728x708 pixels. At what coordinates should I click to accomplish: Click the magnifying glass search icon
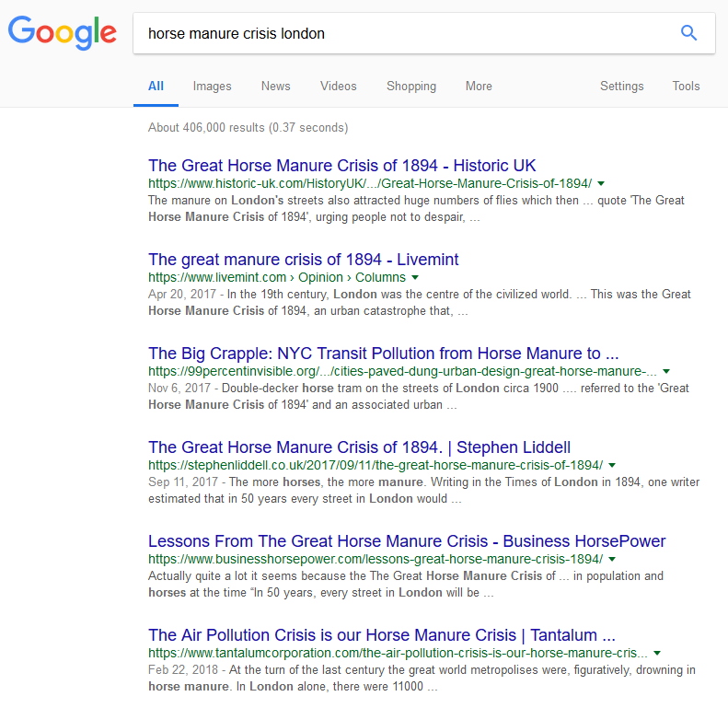coord(688,33)
